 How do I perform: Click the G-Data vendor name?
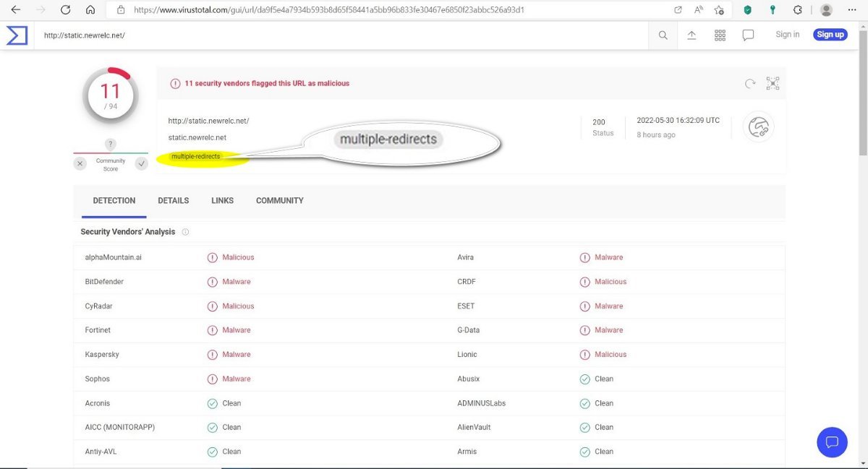pyautogui.click(x=469, y=330)
